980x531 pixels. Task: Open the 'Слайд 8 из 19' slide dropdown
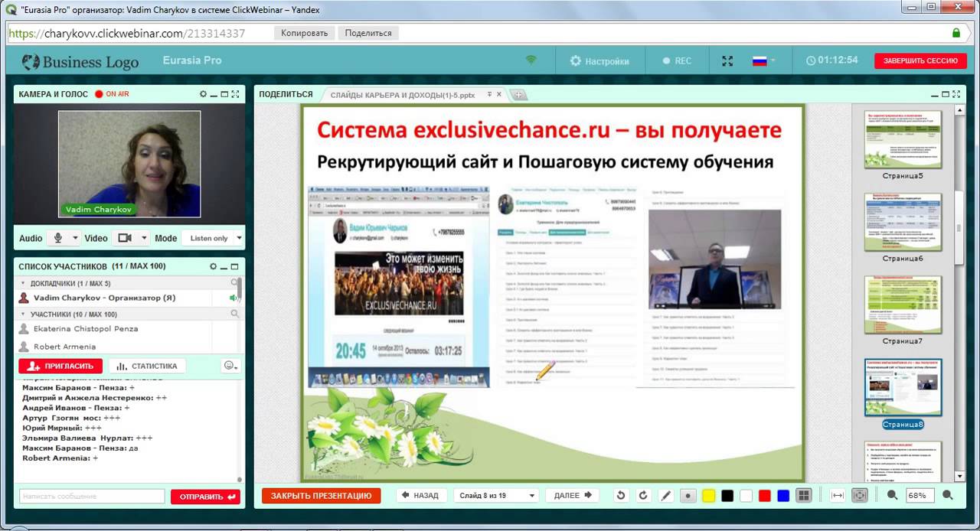click(x=496, y=495)
